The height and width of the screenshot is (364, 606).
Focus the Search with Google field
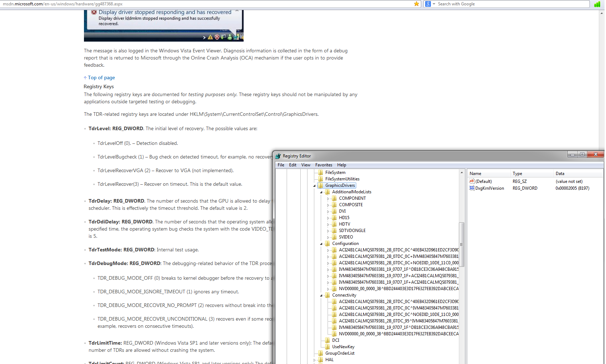click(x=511, y=4)
